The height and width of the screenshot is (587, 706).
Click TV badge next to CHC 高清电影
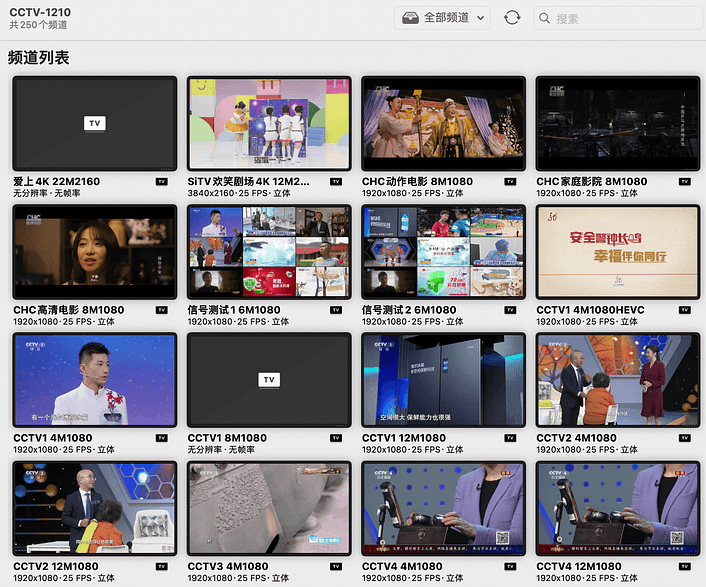[162, 310]
